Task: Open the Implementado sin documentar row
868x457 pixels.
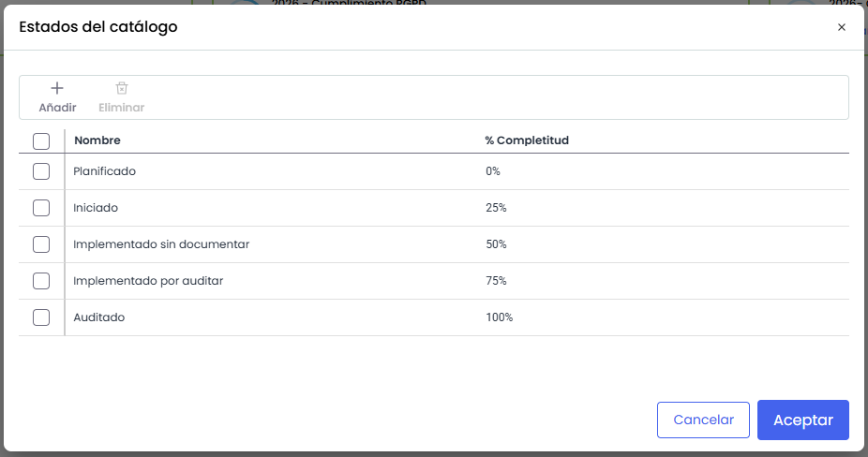Action: point(161,244)
